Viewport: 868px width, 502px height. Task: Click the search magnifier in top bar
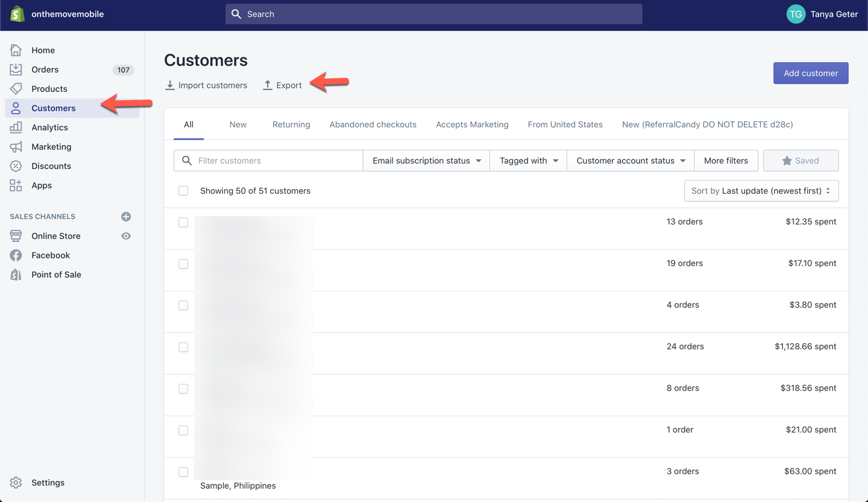pyautogui.click(x=236, y=14)
